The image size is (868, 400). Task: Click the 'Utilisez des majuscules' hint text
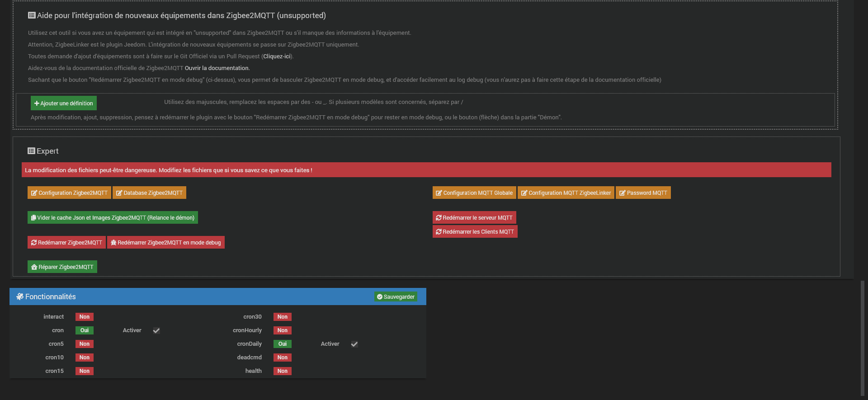[x=313, y=102]
